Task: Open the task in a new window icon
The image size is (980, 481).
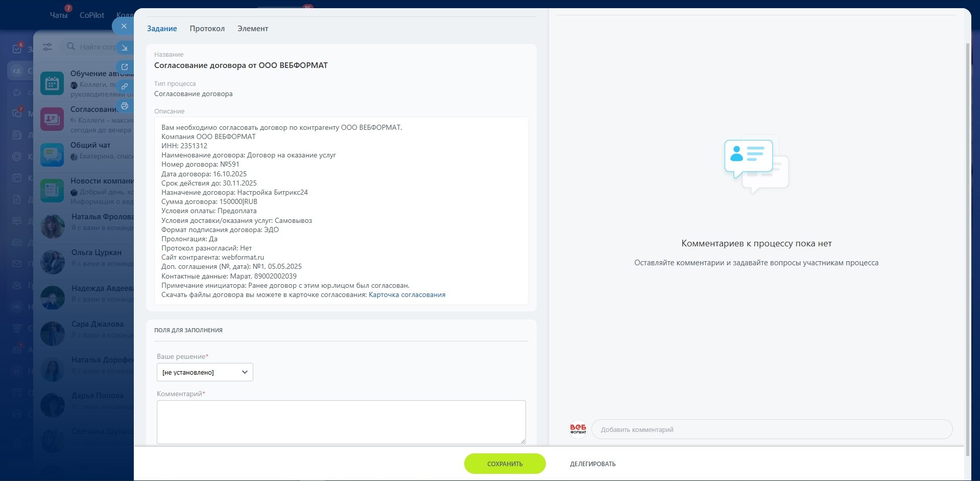Action: [124, 67]
